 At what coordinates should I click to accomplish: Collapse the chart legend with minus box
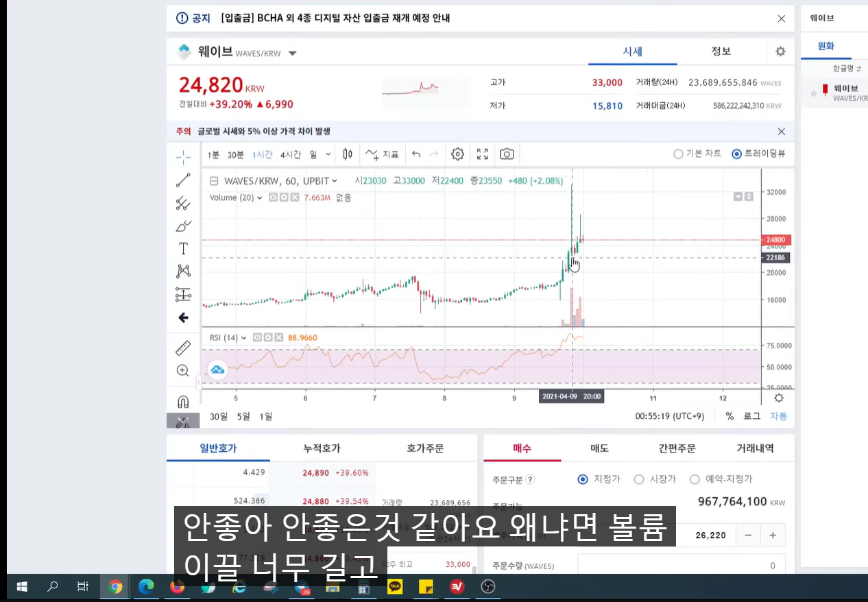tap(213, 181)
